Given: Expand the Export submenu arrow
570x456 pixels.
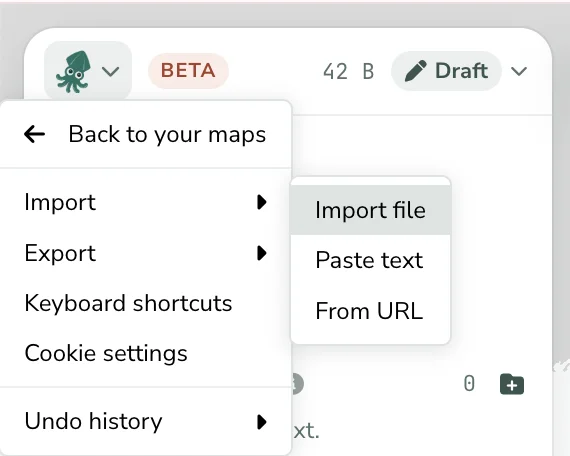Looking at the screenshot, I should pos(262,253).
